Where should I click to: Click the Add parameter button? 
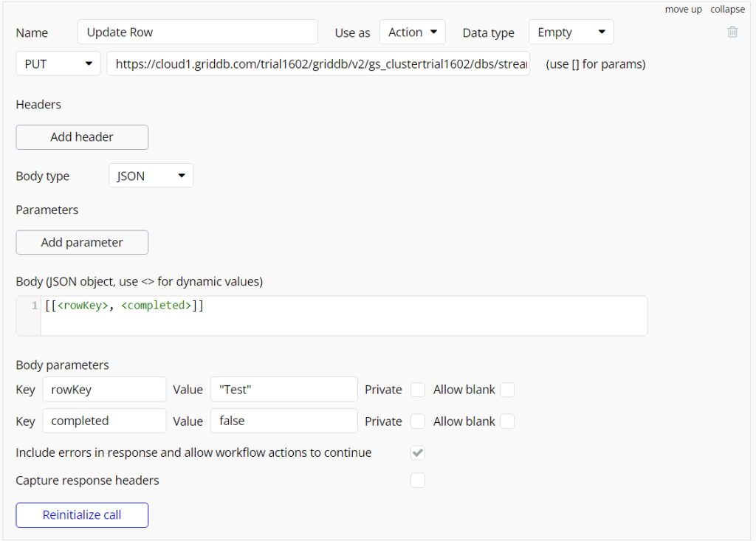coord(81,242)
